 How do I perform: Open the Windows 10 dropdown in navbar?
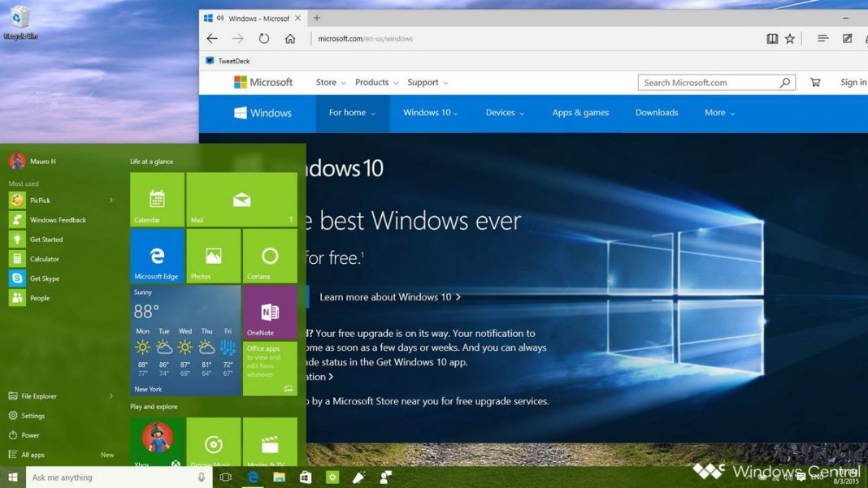point(430,113)
